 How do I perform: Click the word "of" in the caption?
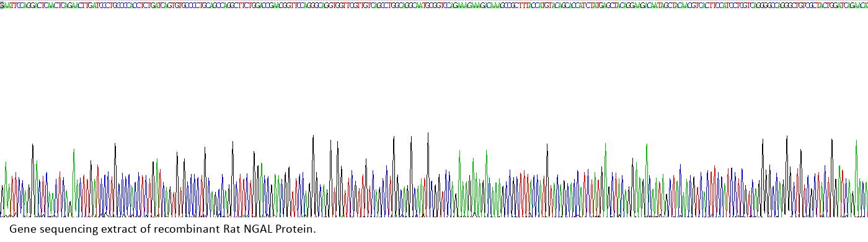(144, 230)
